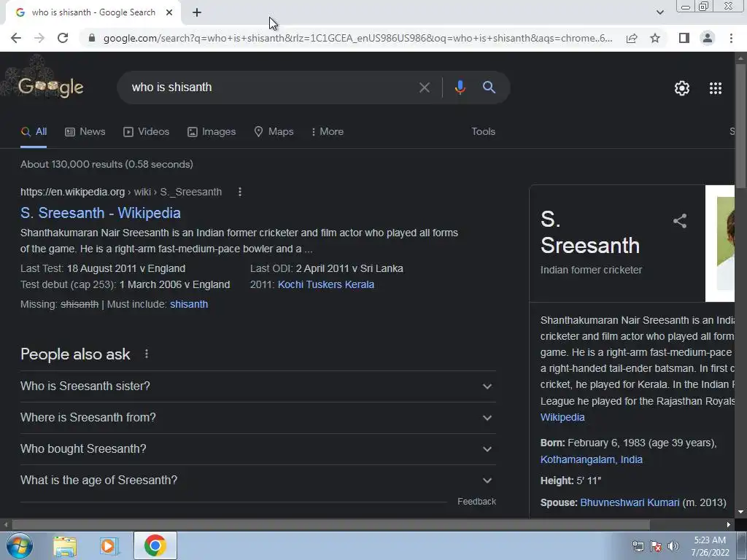747x560 pixels.
Task: Open the 'S. Sreesanth - Wikipedia' result
Action: [101, 213]
